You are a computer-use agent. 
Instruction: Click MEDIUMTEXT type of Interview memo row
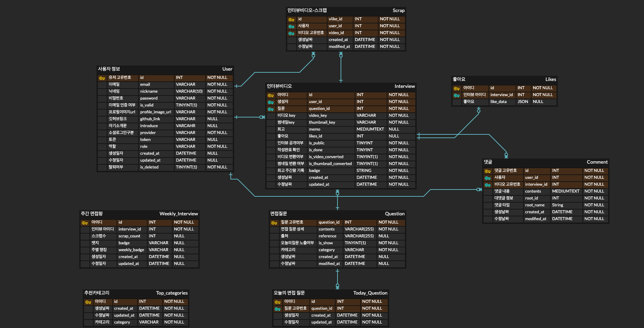[x=370, y=129]
